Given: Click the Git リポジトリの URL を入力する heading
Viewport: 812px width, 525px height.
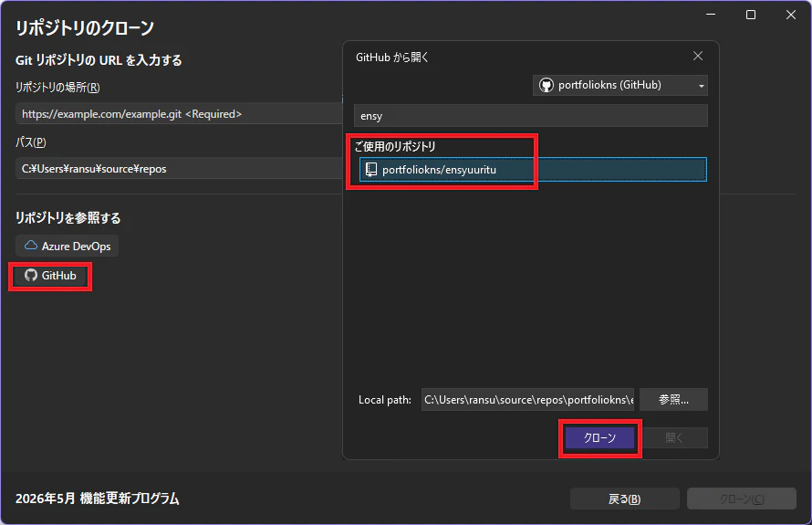Looking at the screenshot, I should pyautogui.click(x=99, y=60).
